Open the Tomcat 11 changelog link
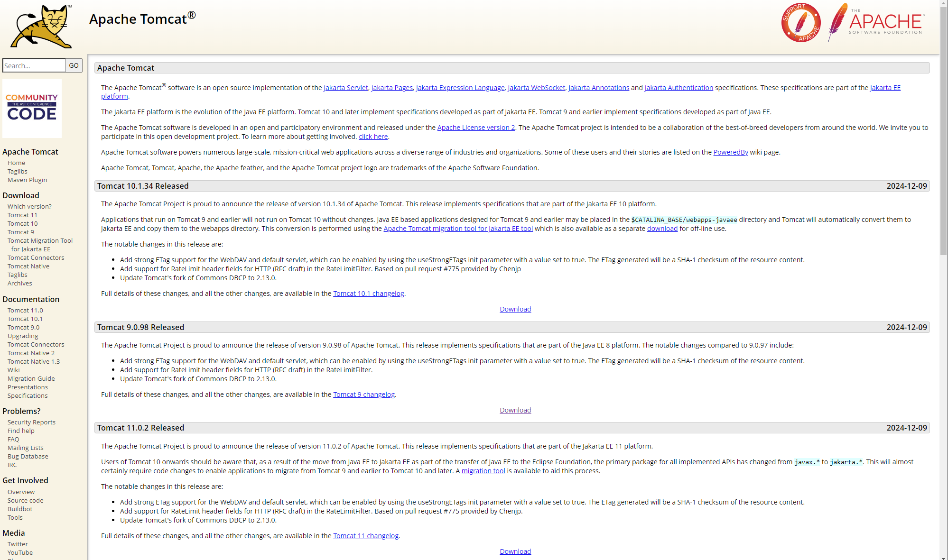Image resolution: width=948 pixels, height=560 pixels. pyautogui.click(x=365, y=535)
